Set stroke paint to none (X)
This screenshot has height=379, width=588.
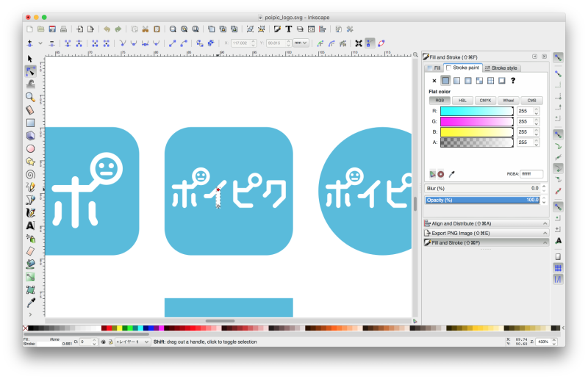(434, 81)
